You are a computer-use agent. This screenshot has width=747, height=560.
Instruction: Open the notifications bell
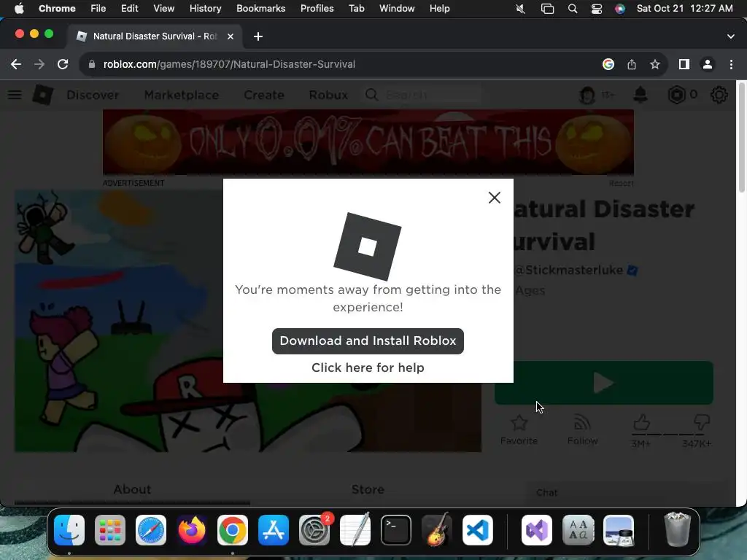(x=640, y=95)
